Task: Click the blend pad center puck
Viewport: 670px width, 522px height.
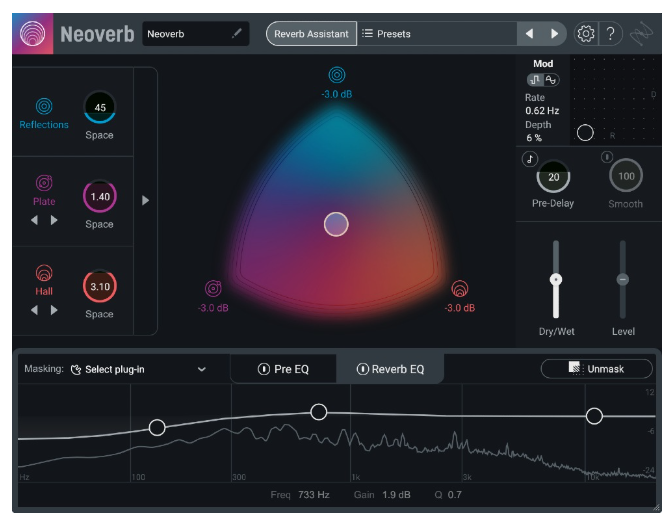Action: [336, 224]
